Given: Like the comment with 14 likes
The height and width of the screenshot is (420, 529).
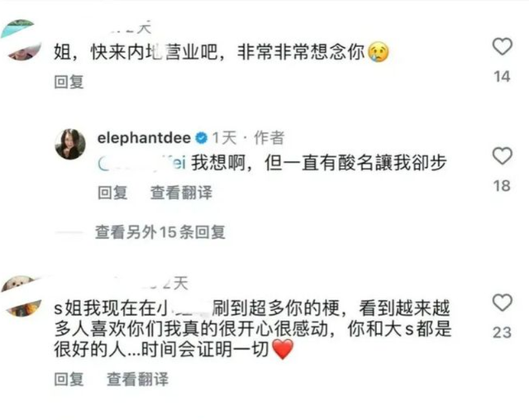Looking at the screenshot, I should point(503,46).
